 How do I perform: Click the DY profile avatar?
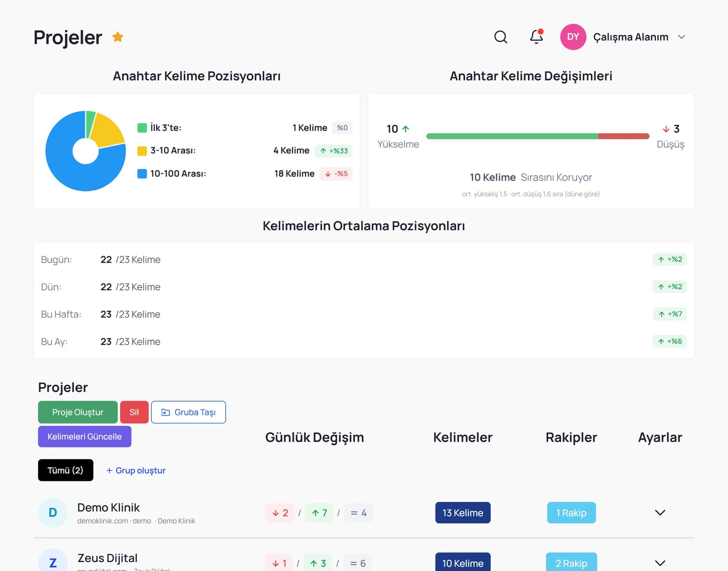(573, 37)
